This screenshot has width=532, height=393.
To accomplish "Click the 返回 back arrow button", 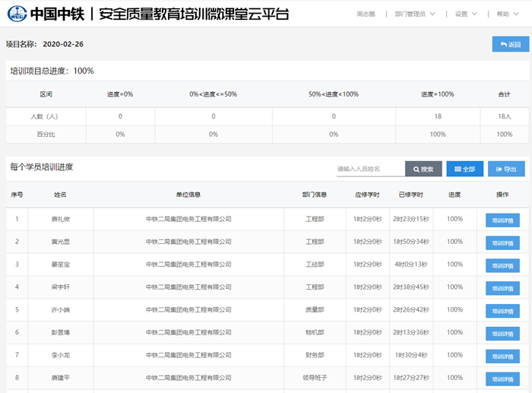I will point(510,44).
